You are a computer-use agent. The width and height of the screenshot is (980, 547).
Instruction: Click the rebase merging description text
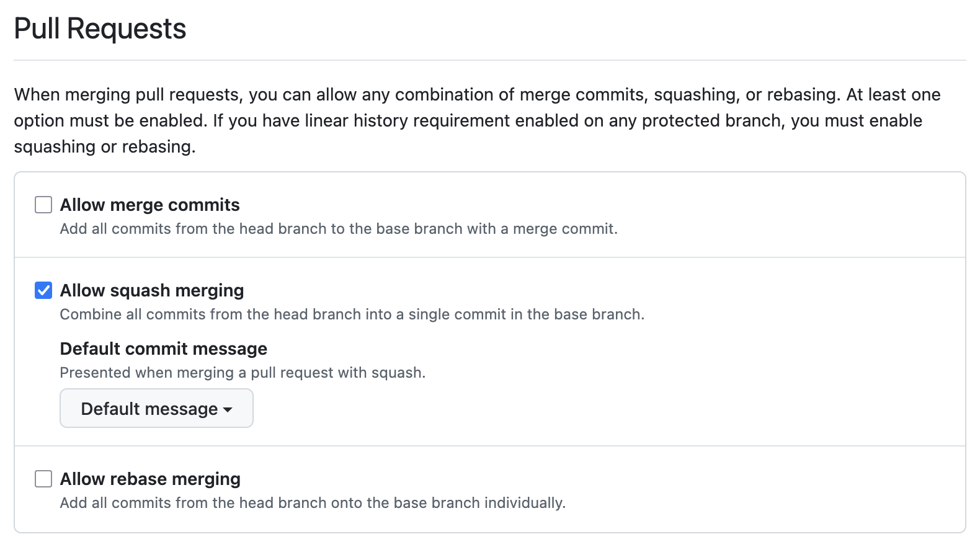[312, 503]
